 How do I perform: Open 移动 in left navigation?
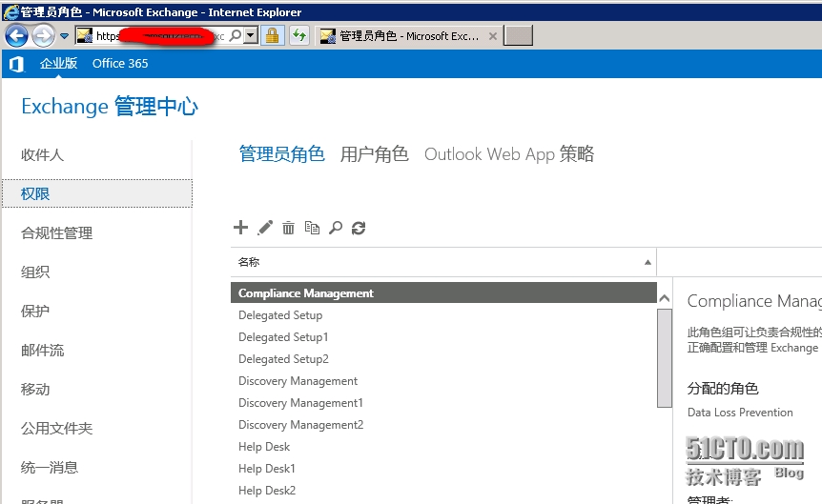point(35,390)
